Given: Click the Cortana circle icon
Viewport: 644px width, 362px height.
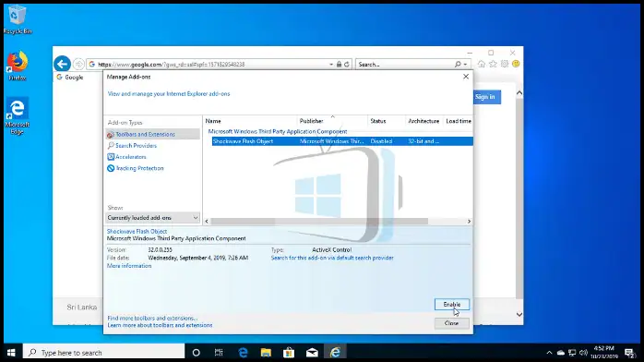Looking at the screenshot, I should (x=196, y=353).
